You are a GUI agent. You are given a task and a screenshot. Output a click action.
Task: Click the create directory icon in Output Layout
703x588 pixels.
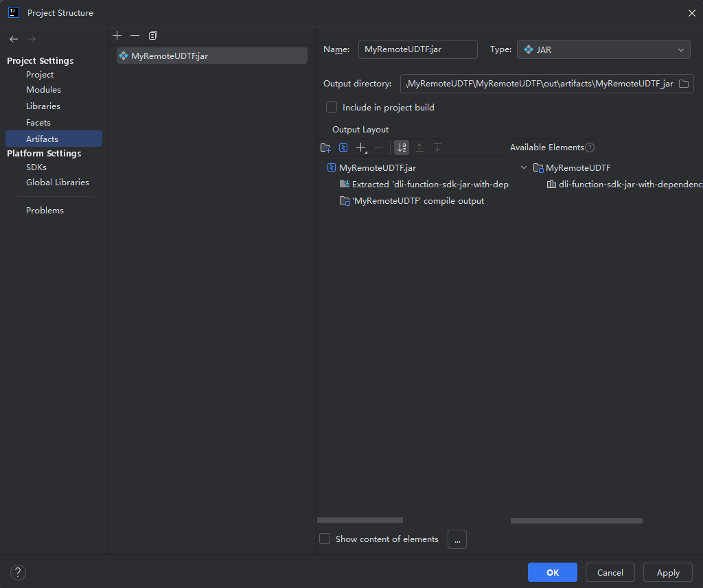[326, 148]
